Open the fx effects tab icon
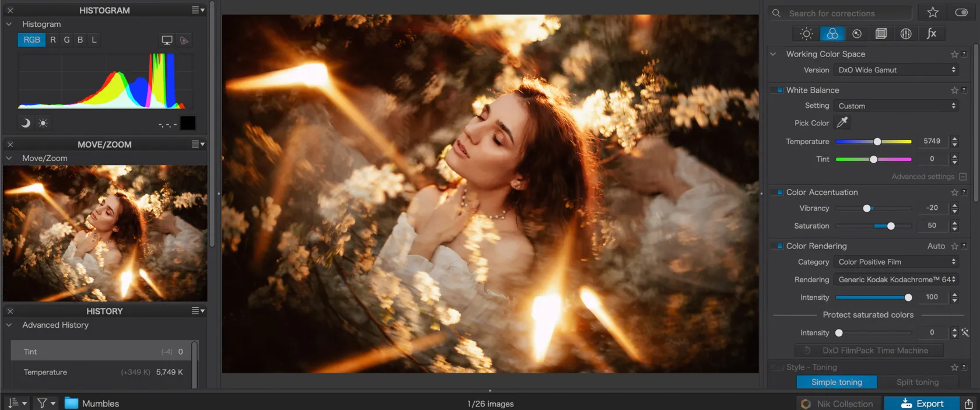 [x=932, y=34]
